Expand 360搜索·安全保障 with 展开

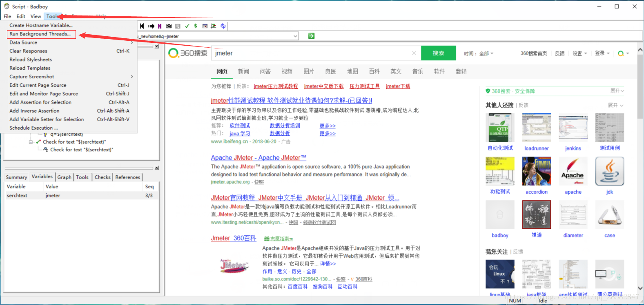click(617, 91)
